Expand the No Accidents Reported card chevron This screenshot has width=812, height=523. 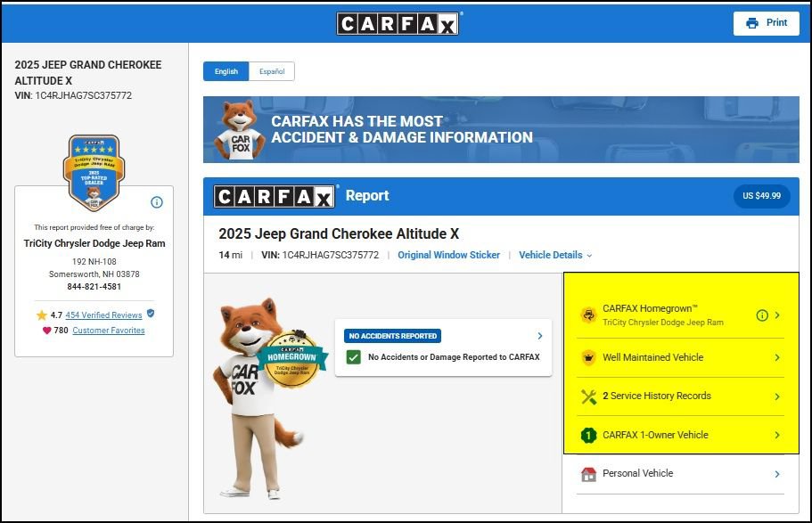coord(539,336)
